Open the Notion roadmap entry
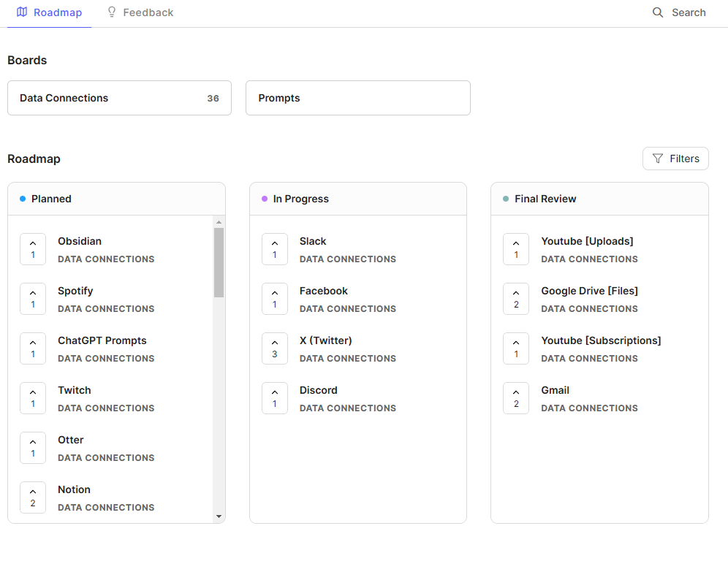This screenshot has width=728, height=572. pyautogui.click(x=75, y=489)
